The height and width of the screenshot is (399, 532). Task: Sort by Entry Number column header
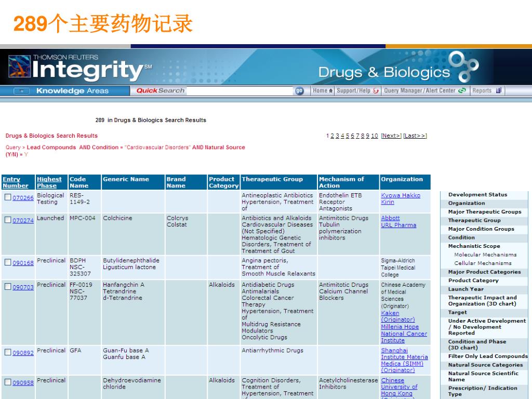coord(15,182)
